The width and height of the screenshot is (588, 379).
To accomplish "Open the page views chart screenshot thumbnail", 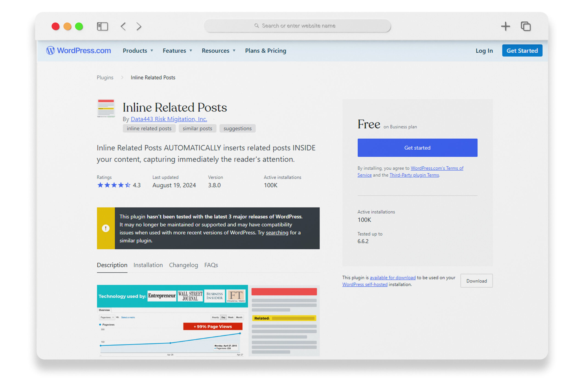I will click(x=172, y=321).
